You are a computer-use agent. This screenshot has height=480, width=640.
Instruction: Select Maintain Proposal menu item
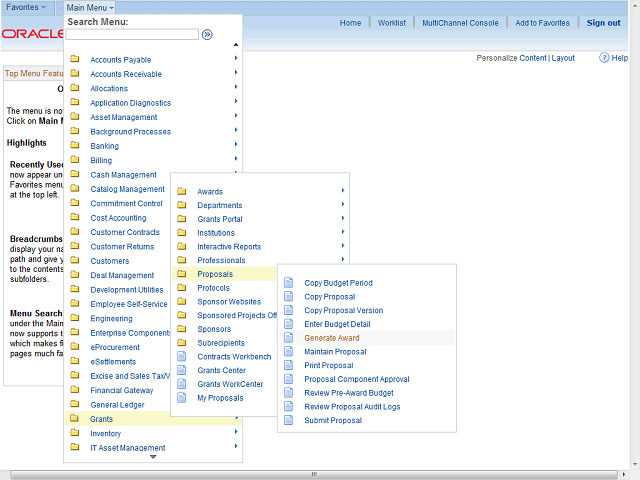(x=335, y=352)
